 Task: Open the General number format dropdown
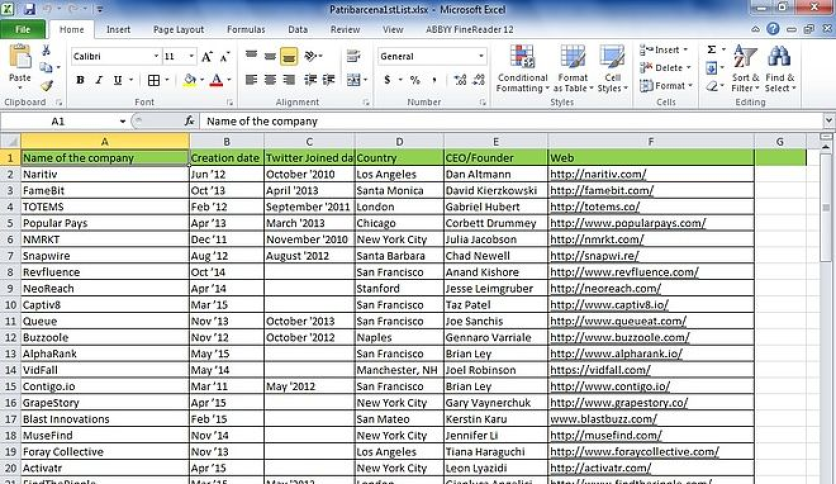tap(481, 56)
